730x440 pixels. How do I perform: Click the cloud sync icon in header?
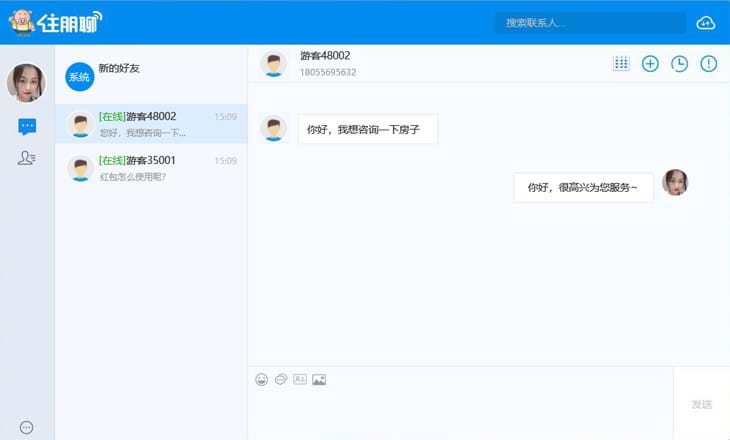click(x=706, y=23)
